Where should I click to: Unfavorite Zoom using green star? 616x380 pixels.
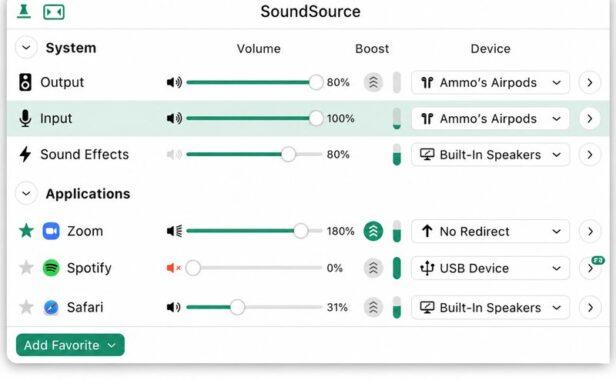click(x=26, y=231)
